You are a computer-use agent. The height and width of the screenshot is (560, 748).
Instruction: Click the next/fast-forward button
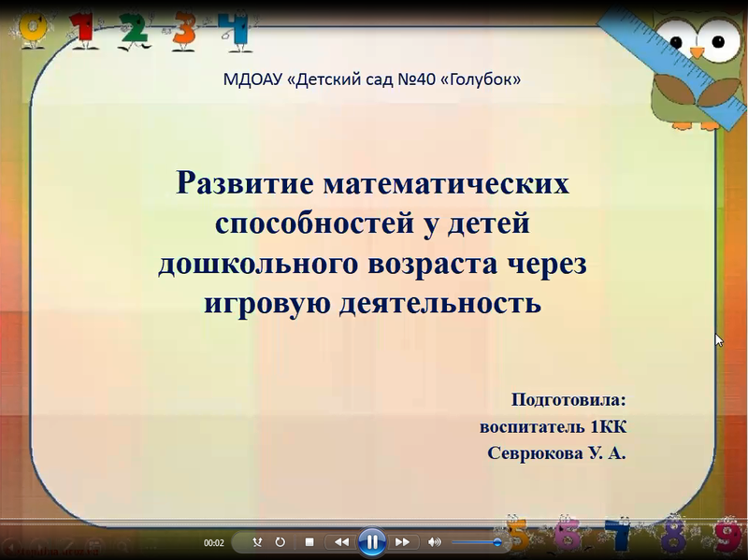pos(402,542)
